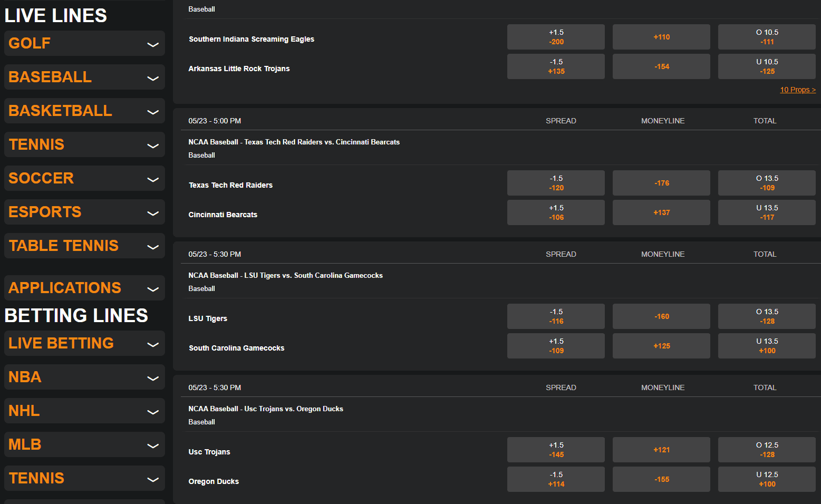Bet South Carolina Gamecocks moneyline +125
This screenshot has height=504, width=821.
[661, 345]
